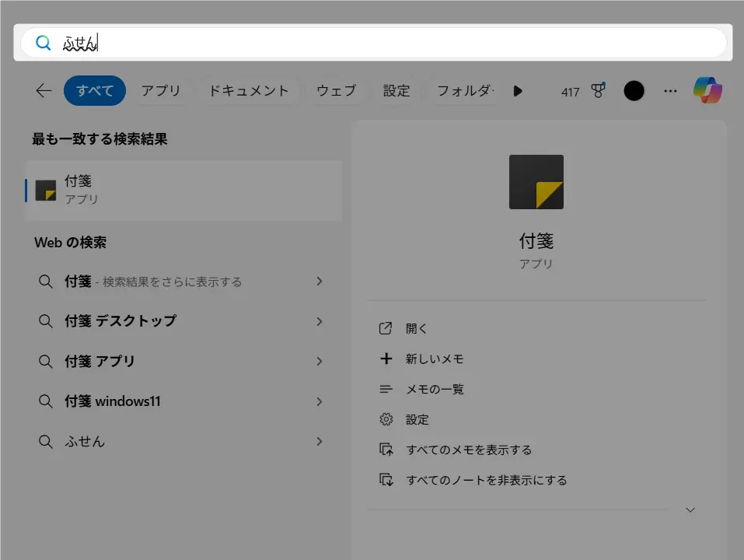Click search icon next to 付箋 アプリ

(46, 361)
